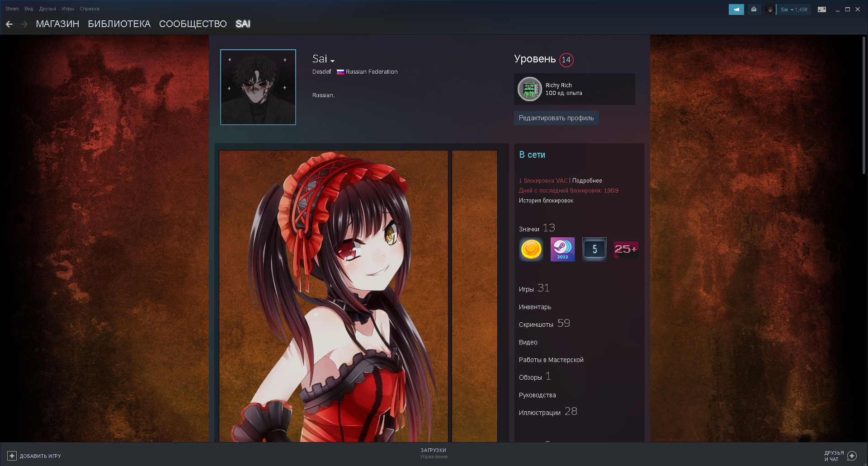Open the Значки 13 link
The image size is (868, 466).
(537, 228)
